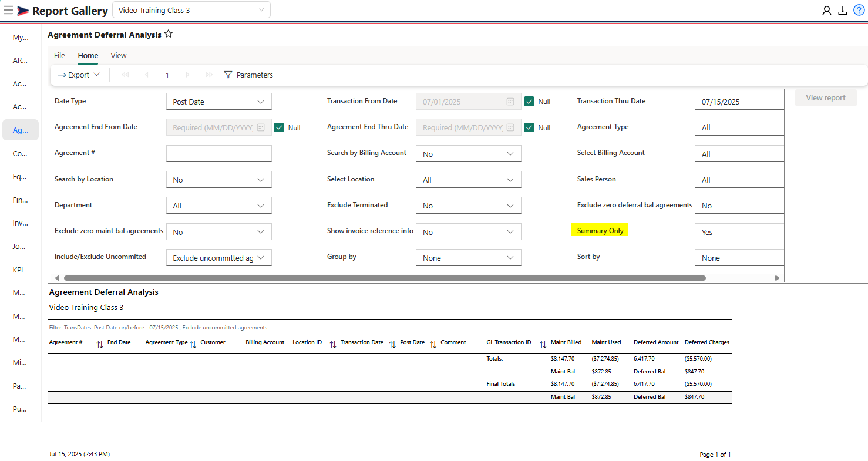Select the Co... sidebar category

tap(21, 153)
